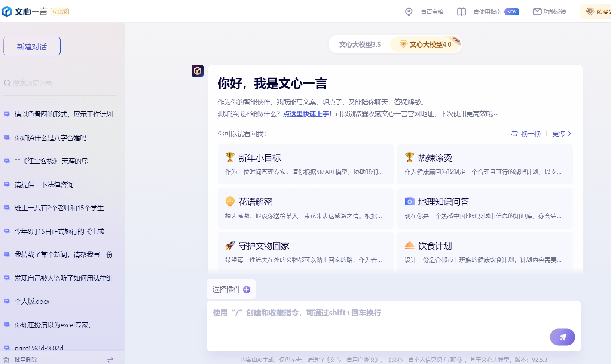Open 一言使用指南 book icon

pos(461,12)
